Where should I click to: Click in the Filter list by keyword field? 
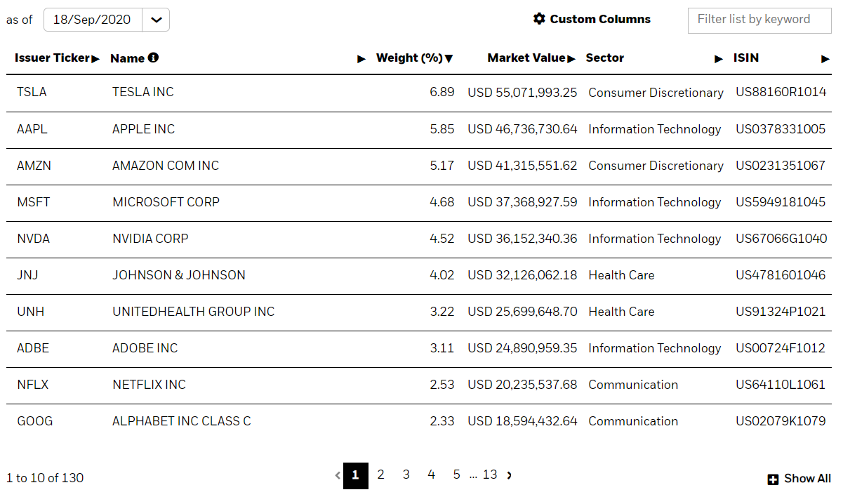click(759, 20)
